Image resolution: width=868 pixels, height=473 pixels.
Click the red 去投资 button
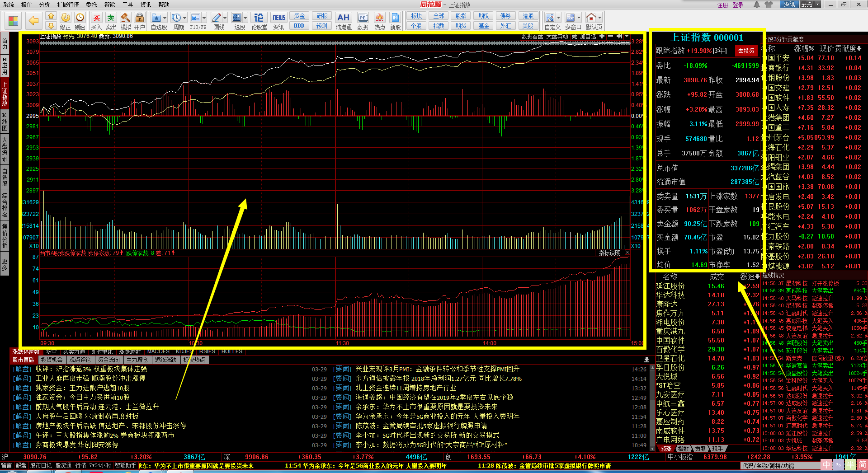click(x=746, y=51)
